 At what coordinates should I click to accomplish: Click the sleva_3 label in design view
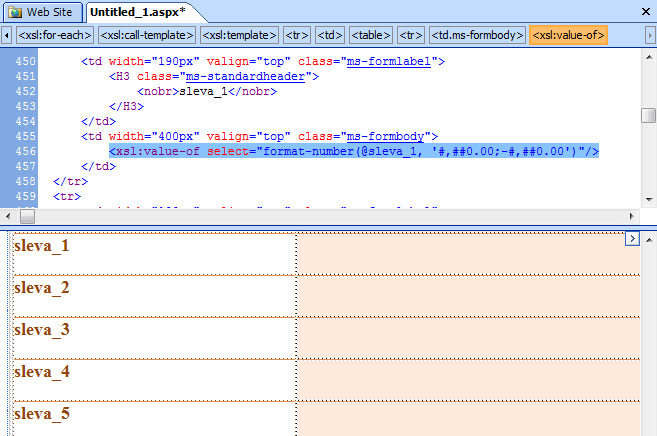pos(41,330)
